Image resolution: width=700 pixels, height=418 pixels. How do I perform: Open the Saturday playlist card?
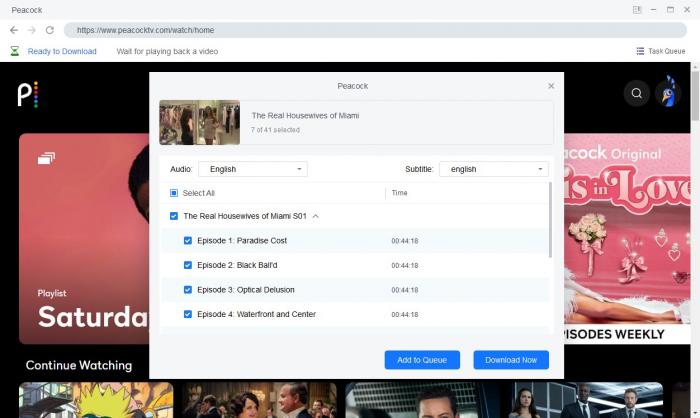tap(84, 239)
